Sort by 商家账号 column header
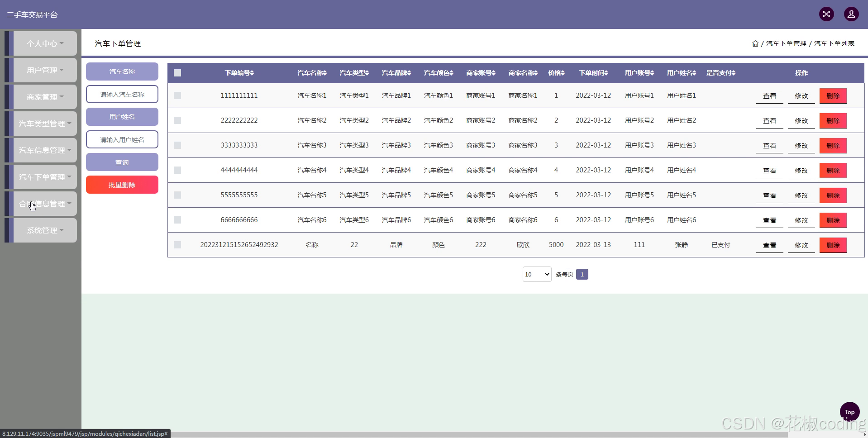 point(481,73)
